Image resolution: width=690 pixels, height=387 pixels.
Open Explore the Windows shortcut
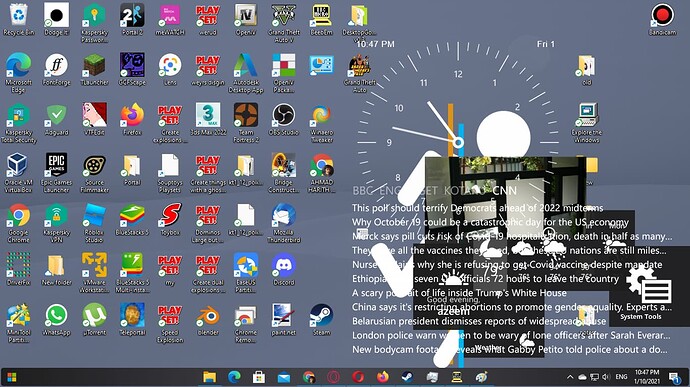point(587,123)
